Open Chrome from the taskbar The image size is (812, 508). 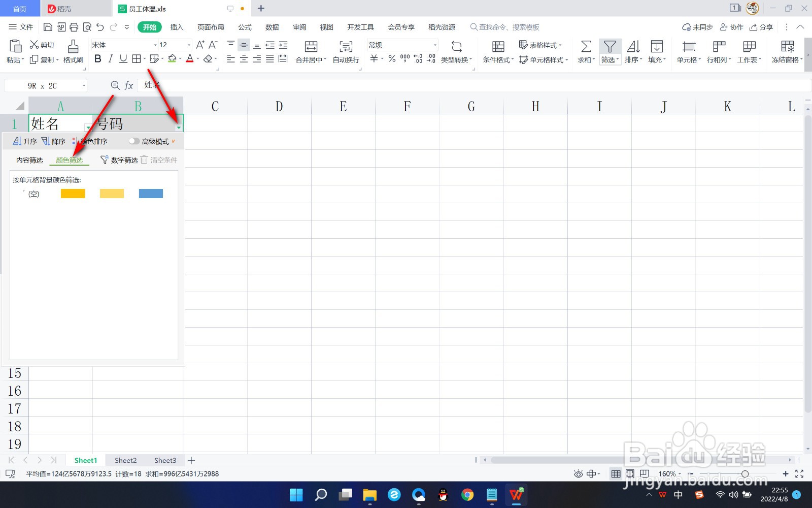(x=467, y=494)
